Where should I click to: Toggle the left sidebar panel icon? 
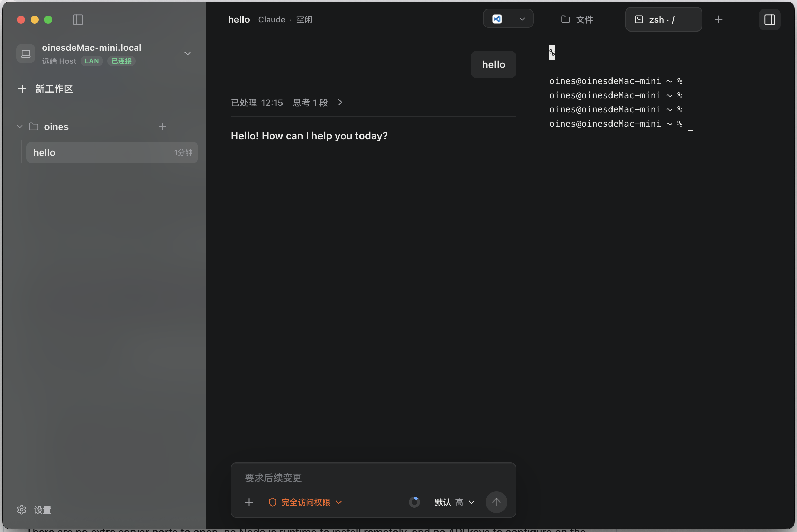pos(78,20)
